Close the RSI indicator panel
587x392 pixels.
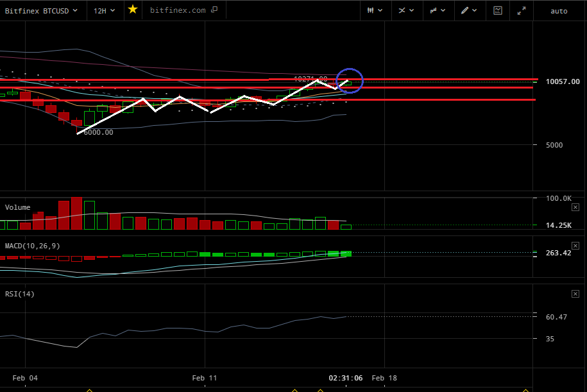click(x=575, y=294)
